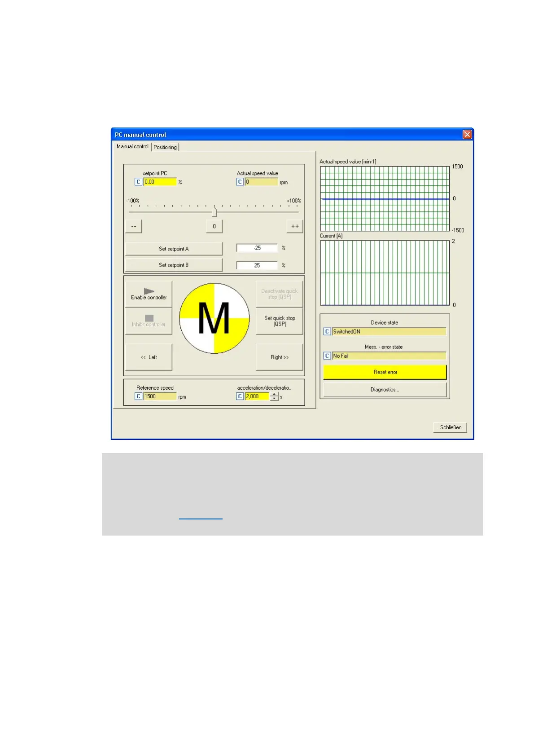Switch to the Positioning tab
Viewport: 534px width, 756px height.
pos(165,147)
